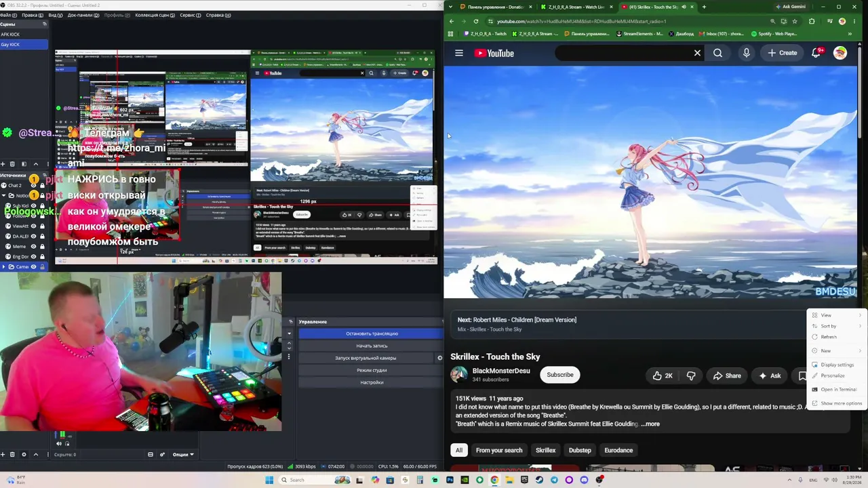Open Chrome tab search dropdown arrow

(x=452, y=7)
